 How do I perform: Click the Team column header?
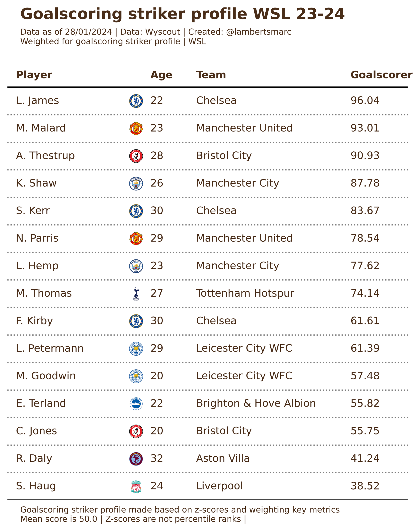pos(211,75)
